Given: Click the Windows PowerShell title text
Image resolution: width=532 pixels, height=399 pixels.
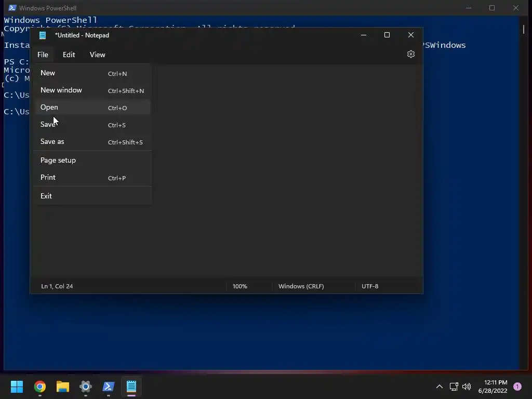Looking at the screenshot, I should click(x=47, y=8).
